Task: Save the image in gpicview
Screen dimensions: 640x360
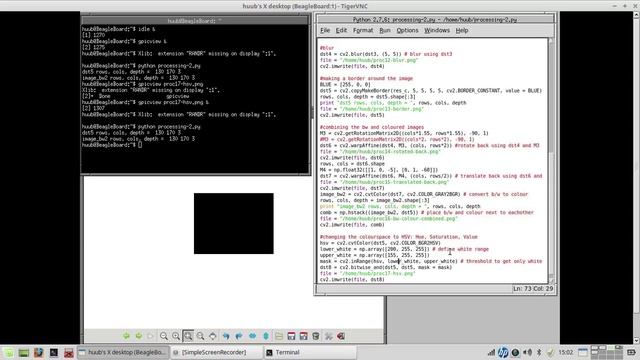Action: pyautogui.click(x=291, y=336)
